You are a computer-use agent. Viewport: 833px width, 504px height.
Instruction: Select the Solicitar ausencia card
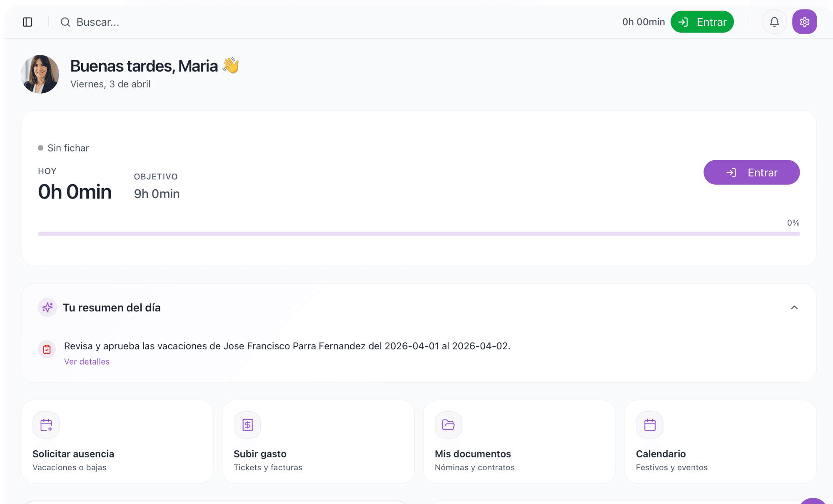coord(117,441)
